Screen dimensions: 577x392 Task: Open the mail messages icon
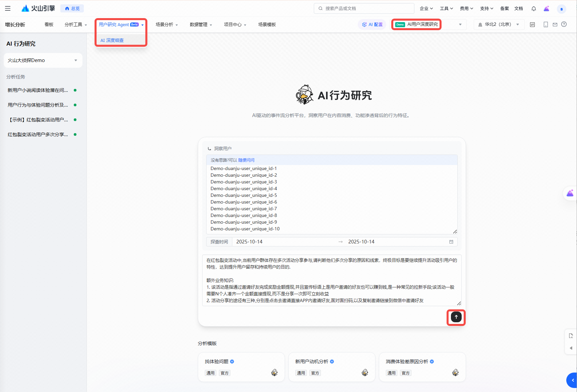555,24
